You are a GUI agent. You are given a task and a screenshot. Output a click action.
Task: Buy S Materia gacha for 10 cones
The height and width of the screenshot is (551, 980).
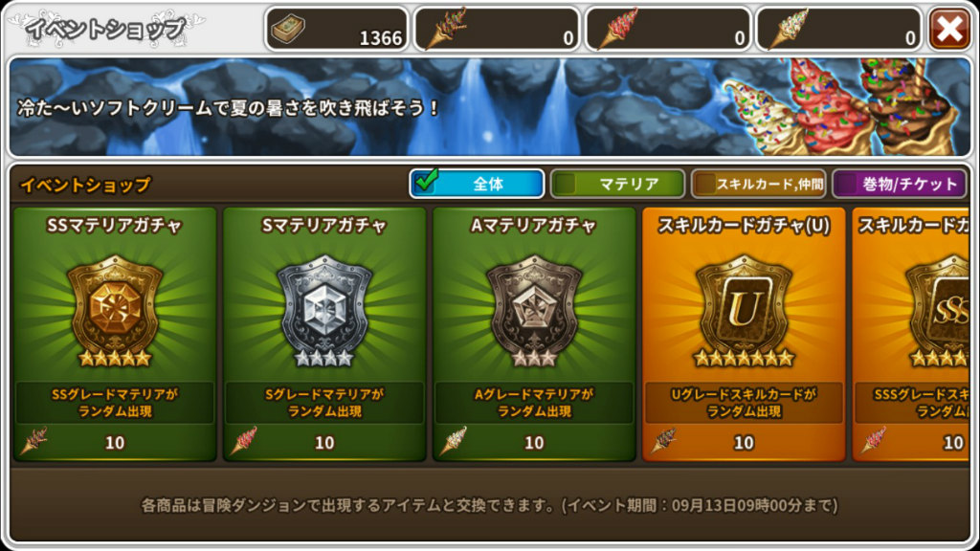[324, 442]
